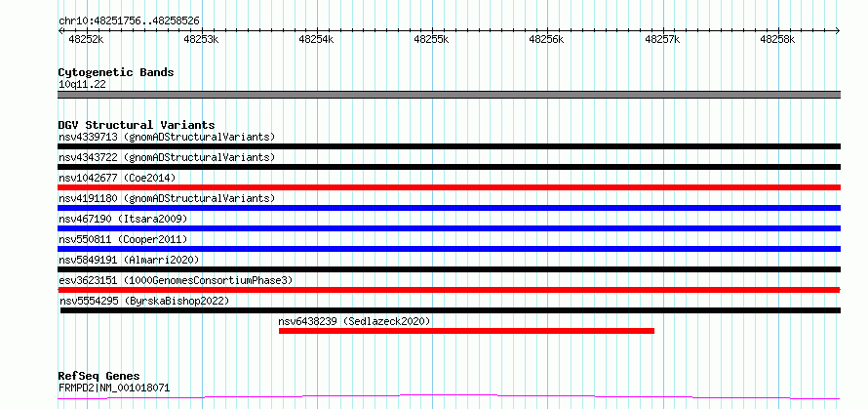Select the red bar under nsv1042677
The image size is (868, 409).
[449, 187]
